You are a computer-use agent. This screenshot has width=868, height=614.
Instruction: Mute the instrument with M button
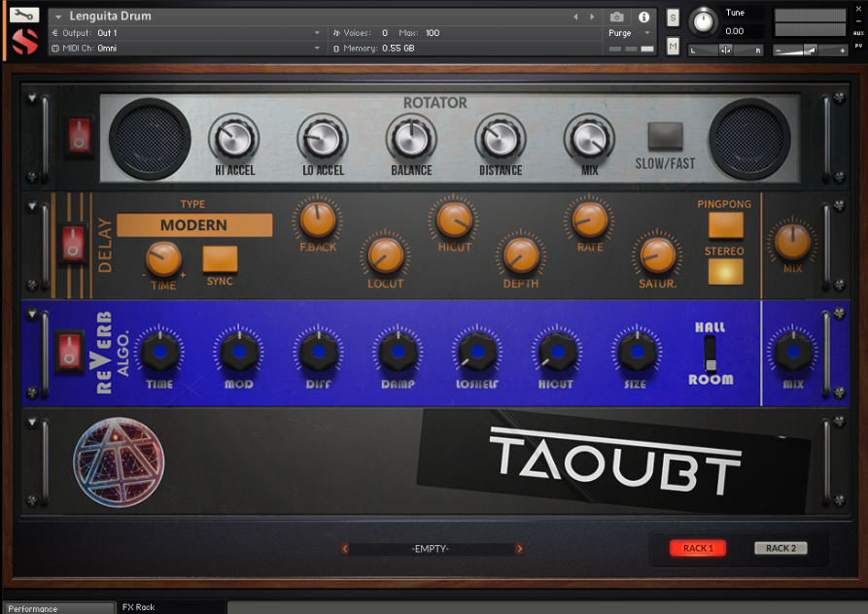(x=673, y=45)
